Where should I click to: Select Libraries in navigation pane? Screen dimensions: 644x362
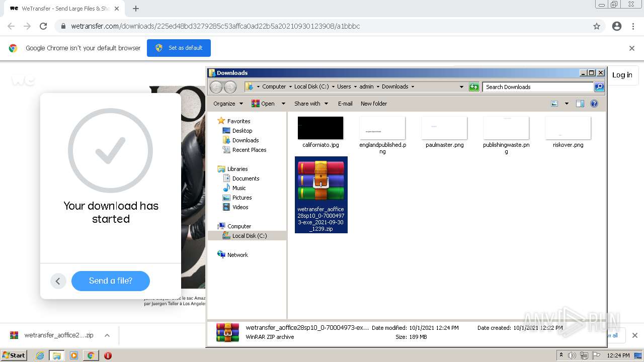pos(237,169)
